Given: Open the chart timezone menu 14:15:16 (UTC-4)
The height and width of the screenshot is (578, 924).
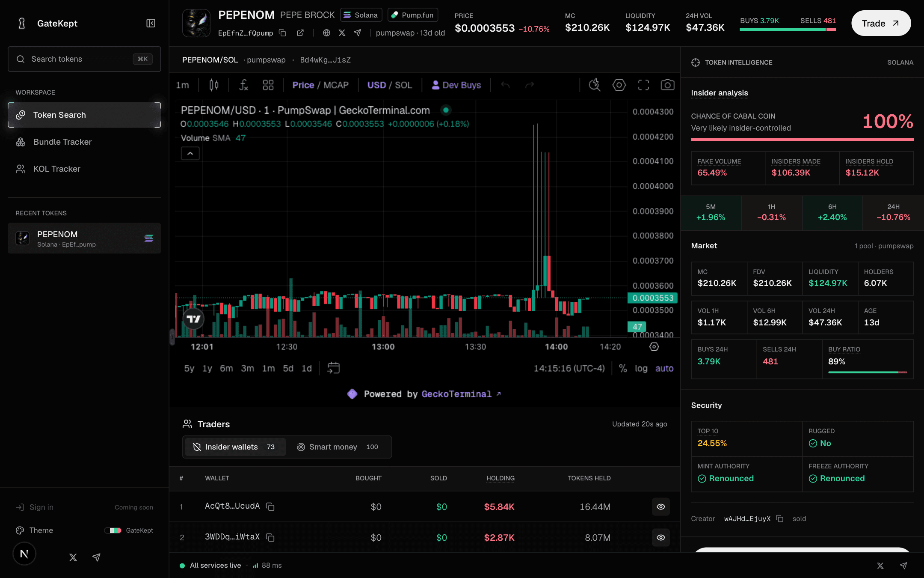Looking at the screenshot, I should pyautogui.click(x=569, y=368).
